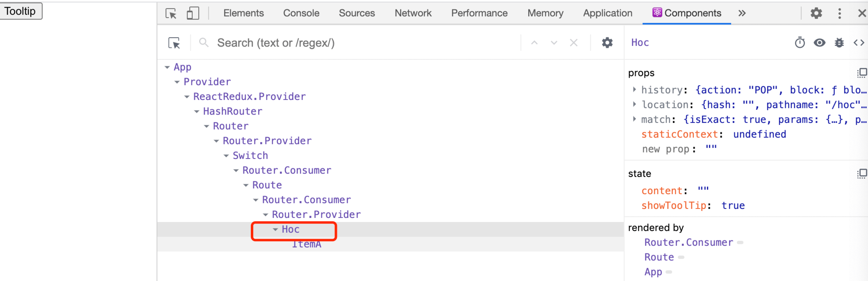Collapse the Switch component node

226,156
